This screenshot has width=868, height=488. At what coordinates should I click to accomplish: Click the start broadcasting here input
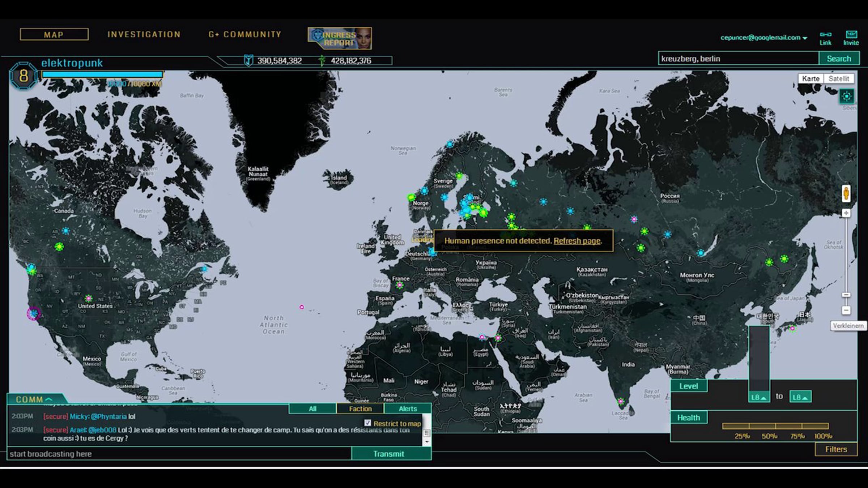point(179,454)
